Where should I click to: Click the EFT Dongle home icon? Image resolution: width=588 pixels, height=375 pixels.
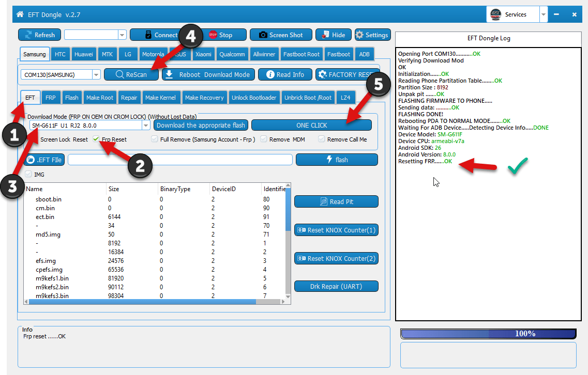(x=20, y=14)
